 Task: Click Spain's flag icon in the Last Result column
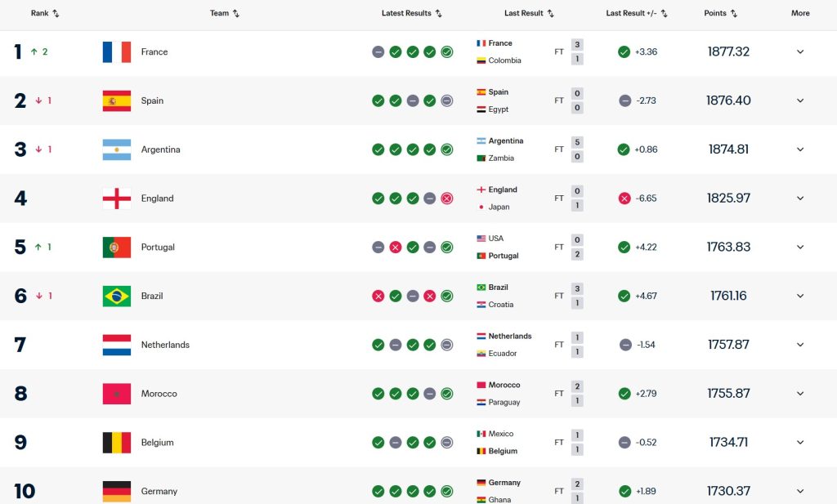pyautogui.click(x=481, y=92)
